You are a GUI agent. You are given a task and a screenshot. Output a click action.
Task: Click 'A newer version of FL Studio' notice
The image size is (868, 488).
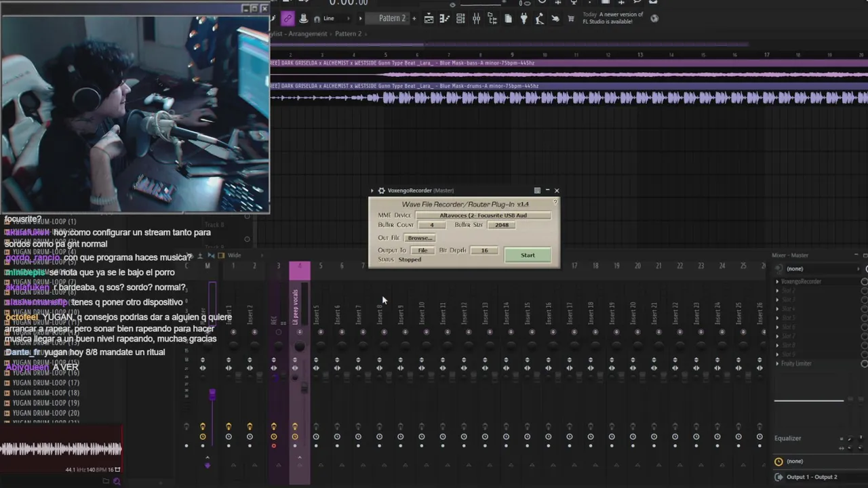click(x=613, y=18)
